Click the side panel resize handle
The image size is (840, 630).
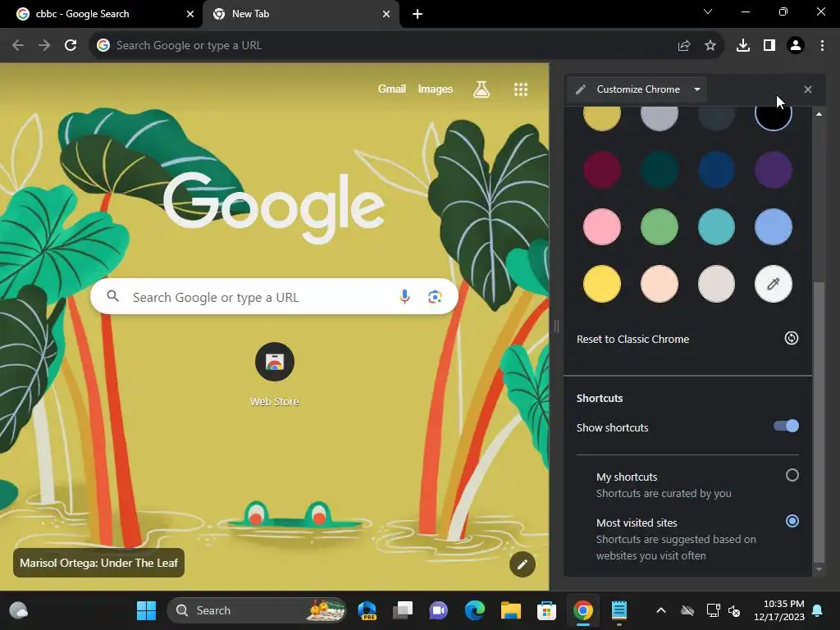[x=556, y=326]
